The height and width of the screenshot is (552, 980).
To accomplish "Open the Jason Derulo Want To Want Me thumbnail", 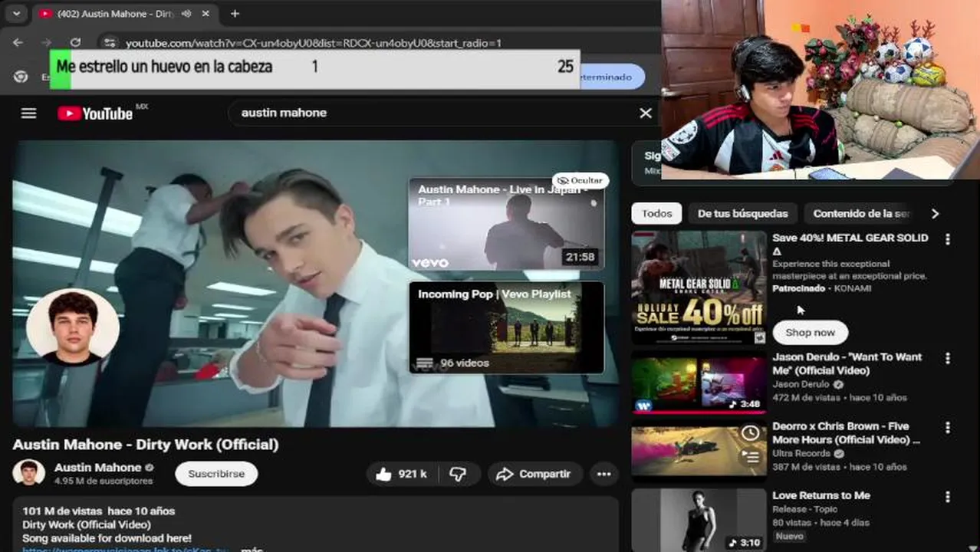I will pyautogui.click(x=699, y=384).
